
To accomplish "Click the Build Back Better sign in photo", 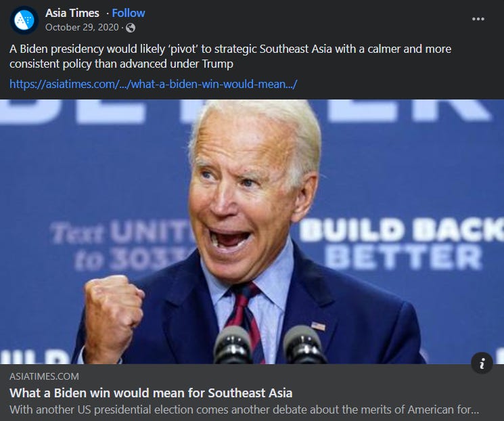I will coord(402,244).
